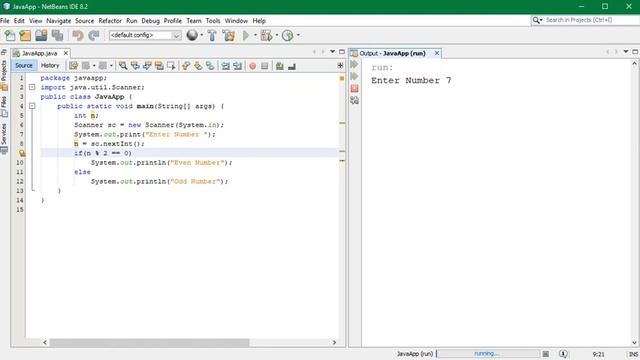Stop the running program red icon
The image size is (640, 360).
[354, 88]
